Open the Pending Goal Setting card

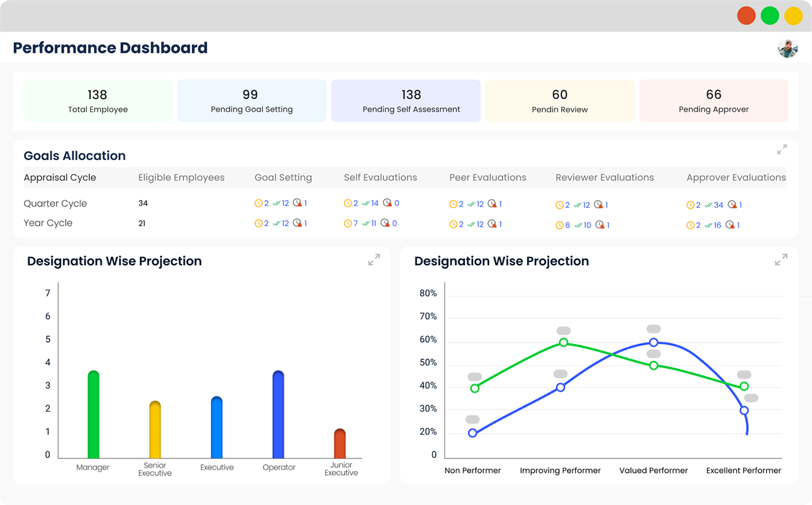tap(252, 101)
